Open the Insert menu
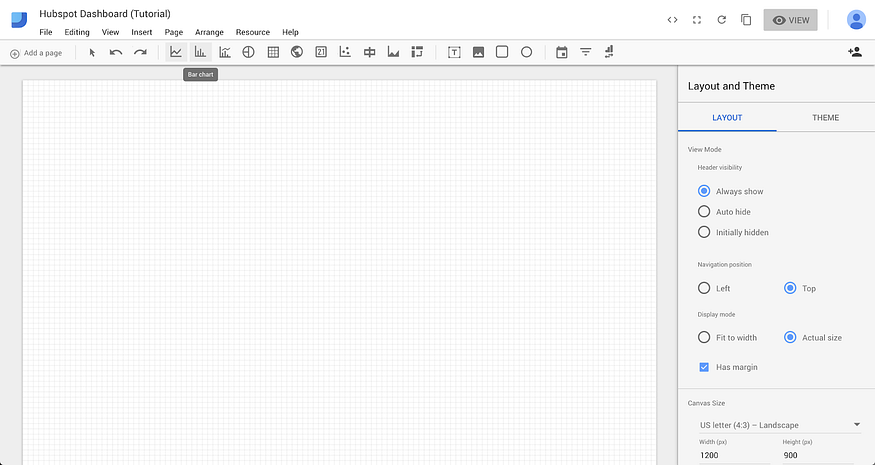Viewport: 875px width, 465px height. point(142,32)
